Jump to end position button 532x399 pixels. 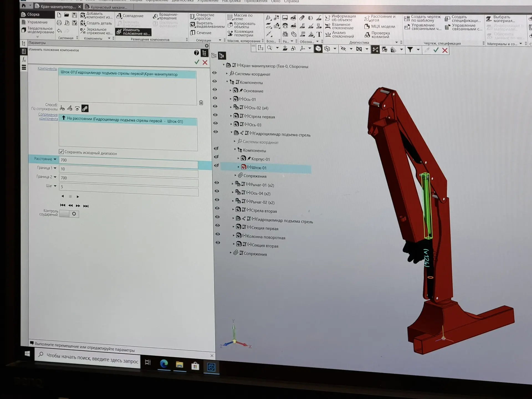click(x=86, y=206)
